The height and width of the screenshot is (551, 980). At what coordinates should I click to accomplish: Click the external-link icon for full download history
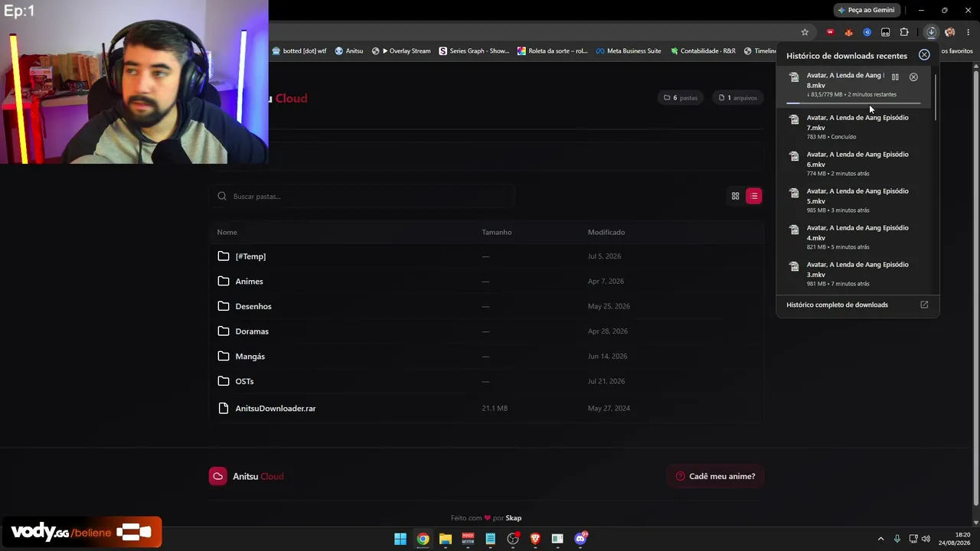(924, 305)
